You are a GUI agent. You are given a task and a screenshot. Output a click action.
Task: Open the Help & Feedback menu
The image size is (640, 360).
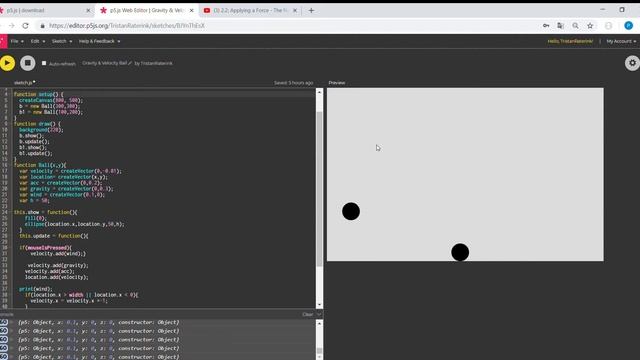99,41
